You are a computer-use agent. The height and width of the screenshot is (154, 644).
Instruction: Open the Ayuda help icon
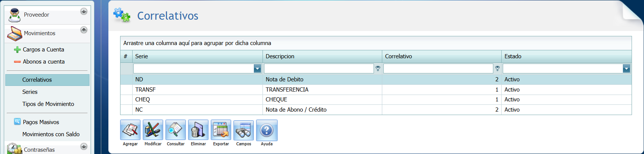[x=267, y=130]
